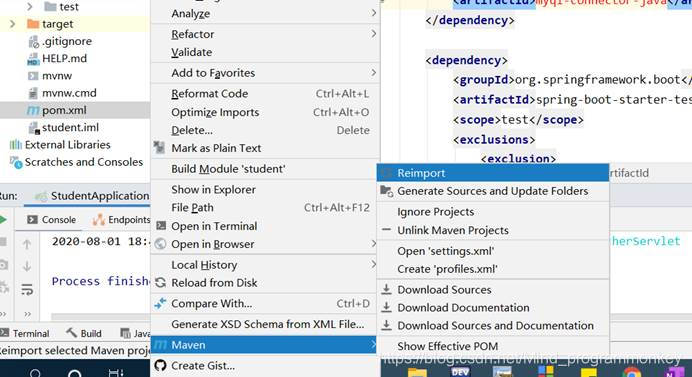The height and width of the screenshot is (377, 692).
Task: Click the Chrome icon in the taskbar
Action: (632, 372)
